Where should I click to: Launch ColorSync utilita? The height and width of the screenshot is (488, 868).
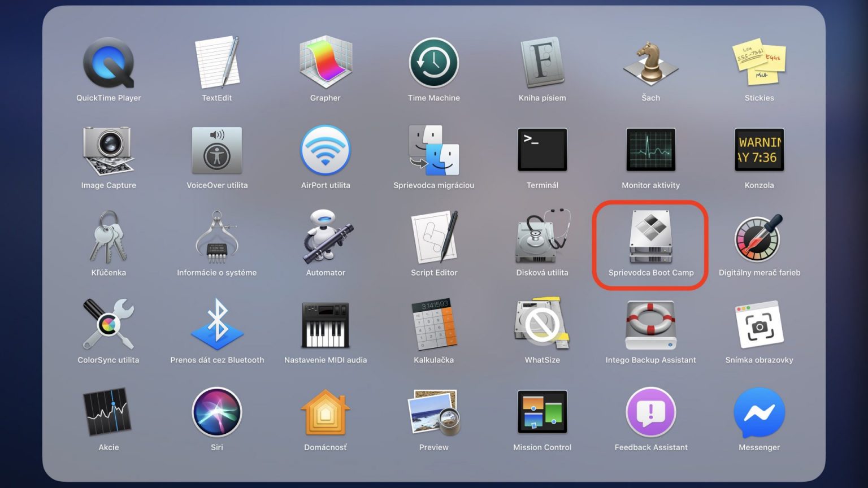[108, 325]
